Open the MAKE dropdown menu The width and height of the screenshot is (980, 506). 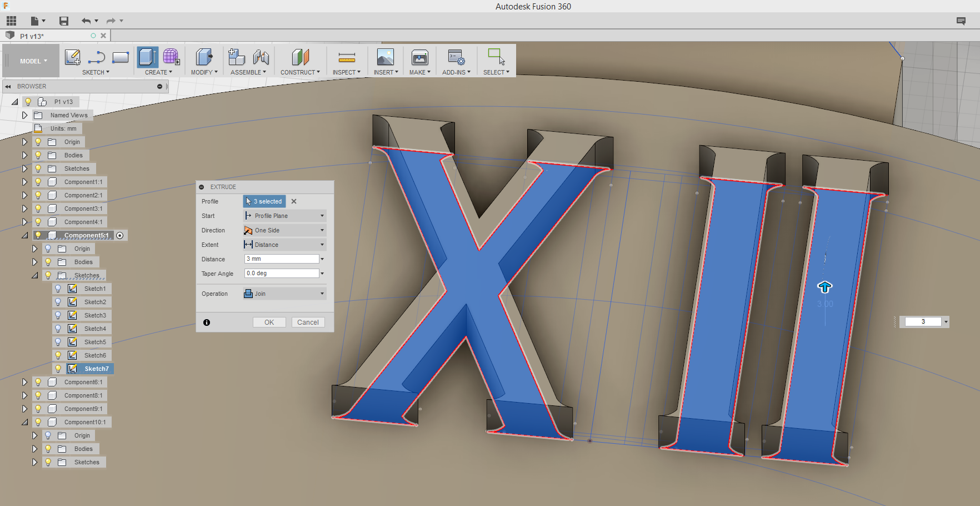(420, 72)
